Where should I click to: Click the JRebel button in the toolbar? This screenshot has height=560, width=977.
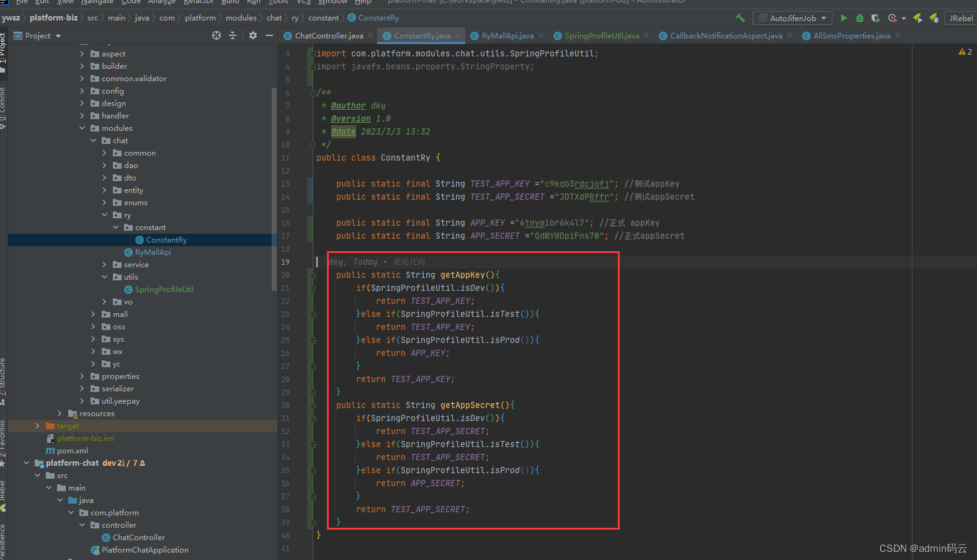pos(960,18)
